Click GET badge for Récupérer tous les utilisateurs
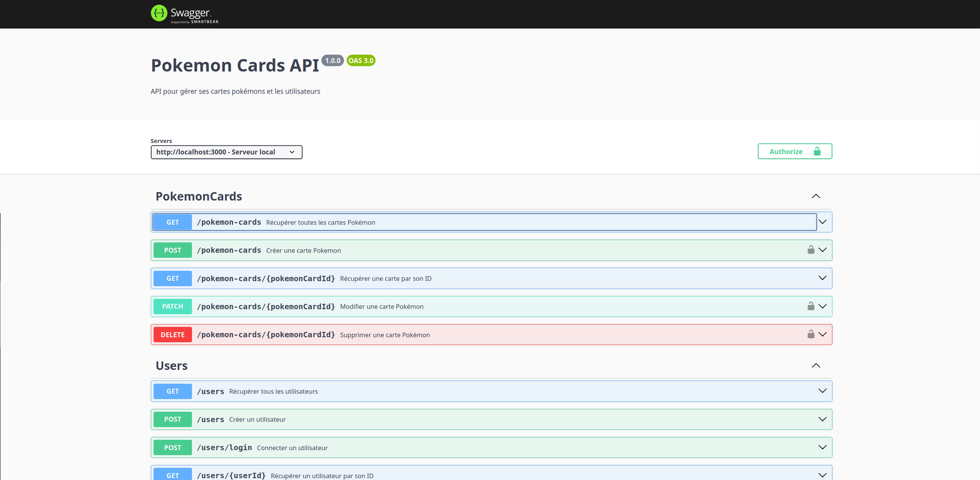The width and height of the screenshot is (980, 480). [173, 391]
